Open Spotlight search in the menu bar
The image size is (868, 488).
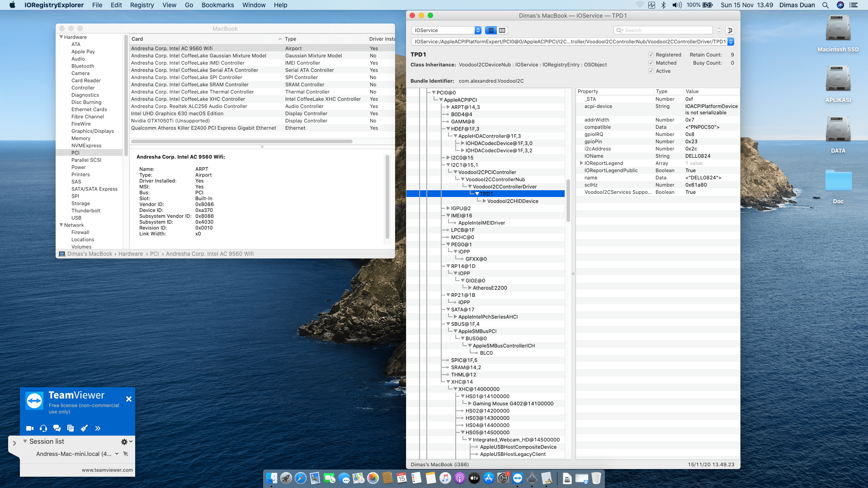826,5
